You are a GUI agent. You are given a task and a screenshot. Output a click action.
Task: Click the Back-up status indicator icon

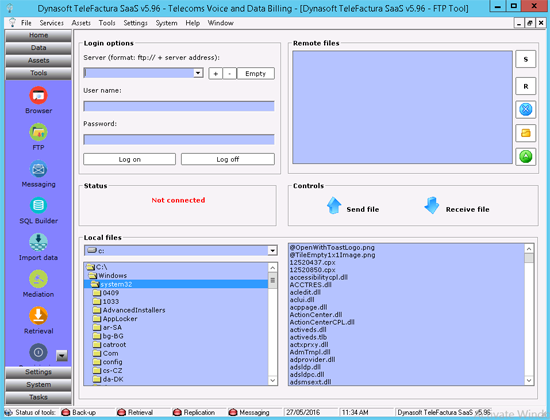(65, 412)
